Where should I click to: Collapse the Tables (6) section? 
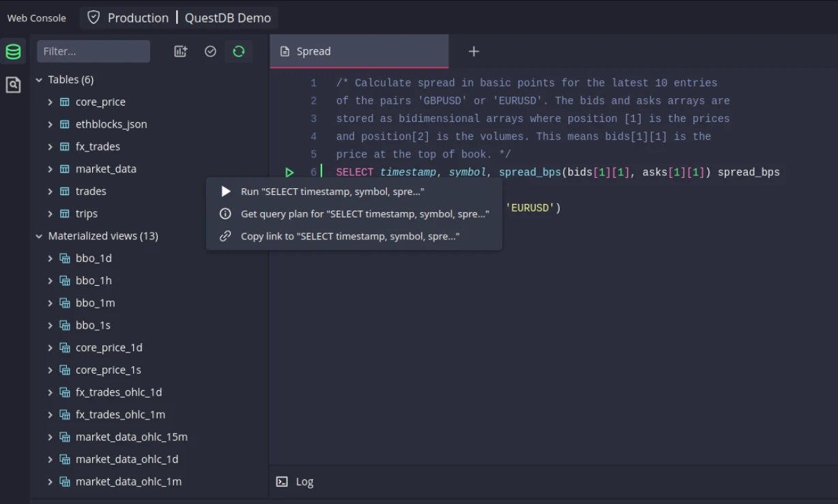(x=39, y=80)
